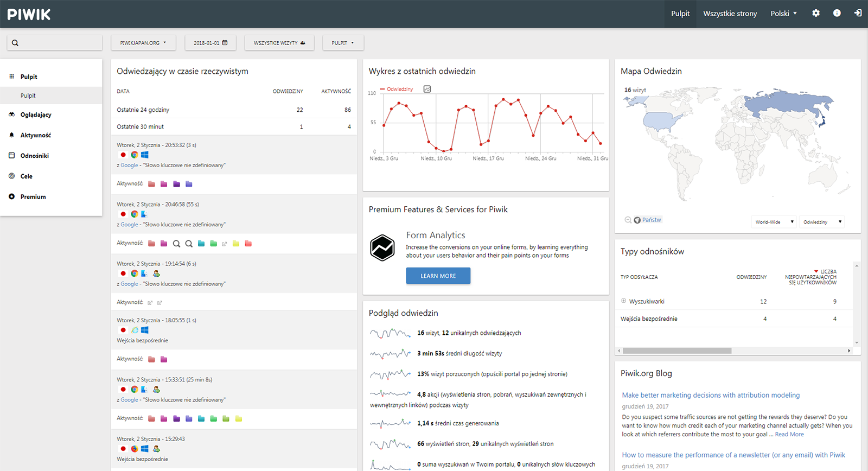Click the ODWIEDZINY column header in Typy odnośników
This screenshot has height=471, width=868.
(x=751, y=277)
